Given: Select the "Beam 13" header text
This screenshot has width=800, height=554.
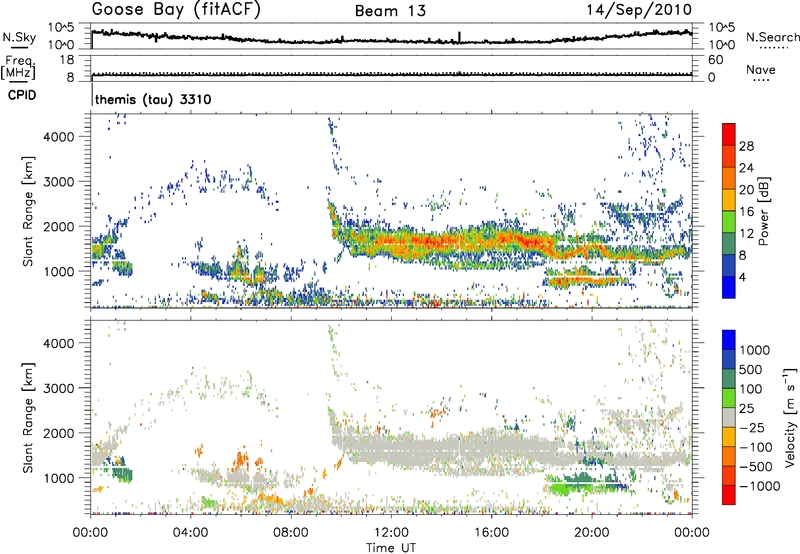Looking at the screenshot, I should click(x=390, y=11).
